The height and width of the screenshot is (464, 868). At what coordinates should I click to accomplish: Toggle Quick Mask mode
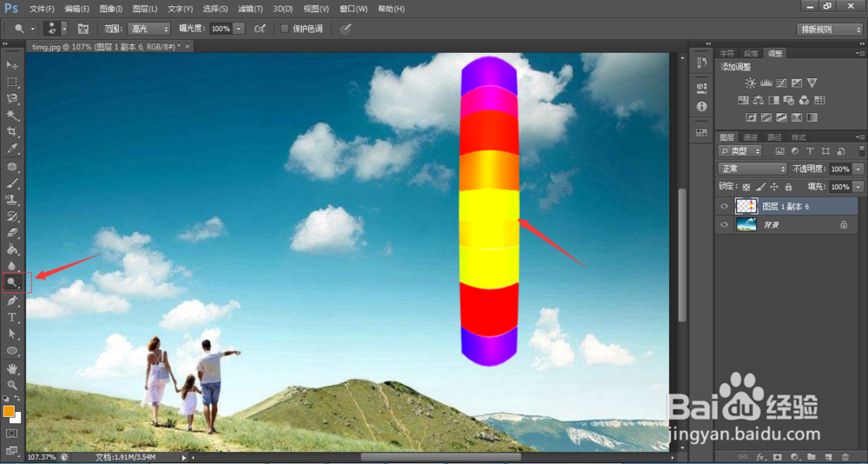click(12, 433)
